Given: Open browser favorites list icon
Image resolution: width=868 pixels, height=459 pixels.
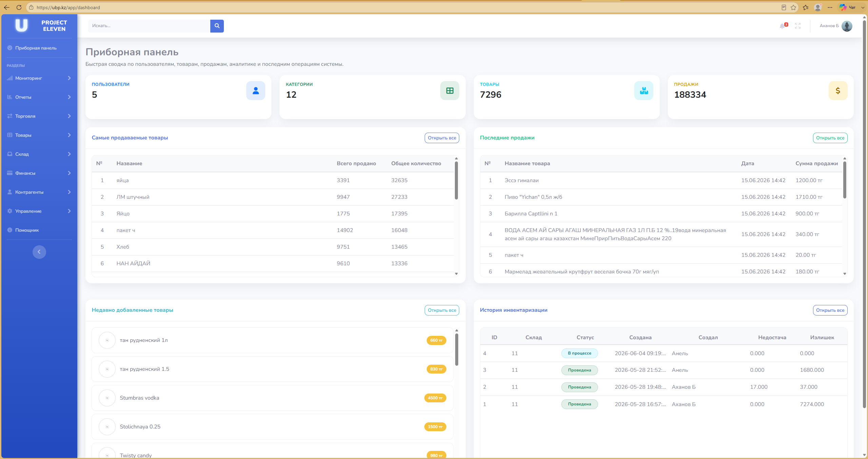Looking at the screenshot, I should coord(806,7).
